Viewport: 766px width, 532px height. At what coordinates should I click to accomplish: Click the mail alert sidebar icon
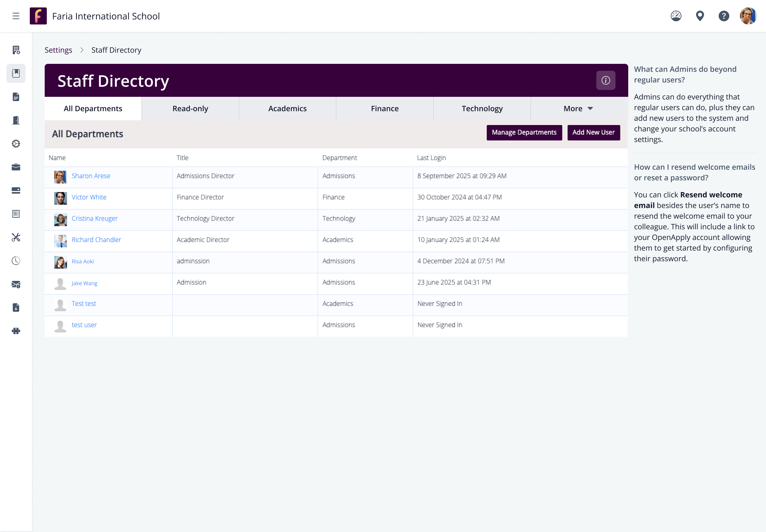point(16,284)
